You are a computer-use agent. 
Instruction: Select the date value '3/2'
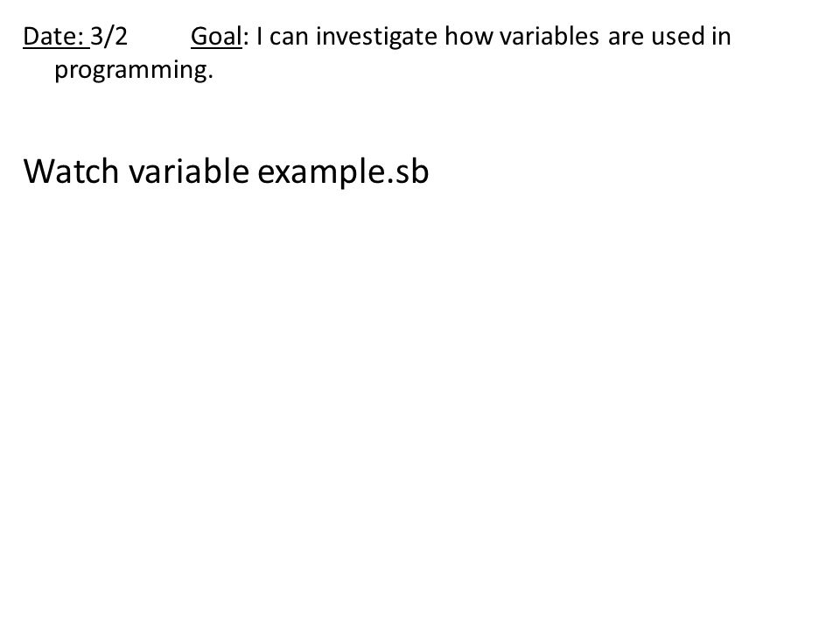[109, 37]
